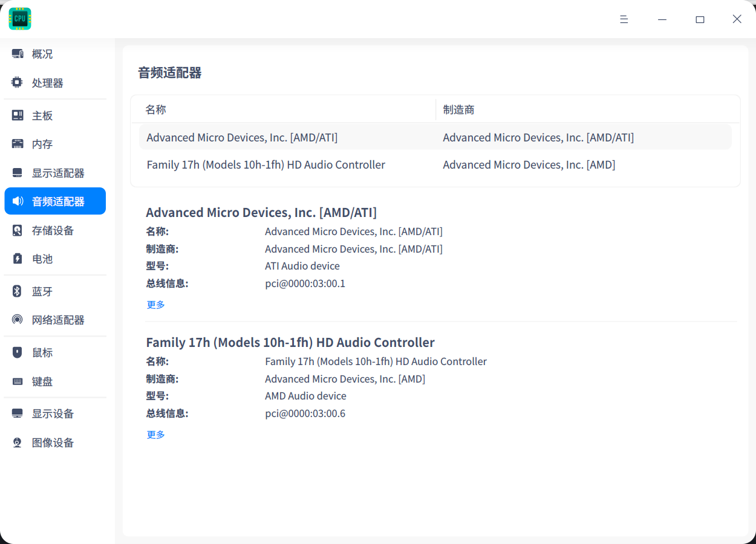Sort by the 名称 column header
This screenshot has height=544, width=756.
tap(283, 109)
